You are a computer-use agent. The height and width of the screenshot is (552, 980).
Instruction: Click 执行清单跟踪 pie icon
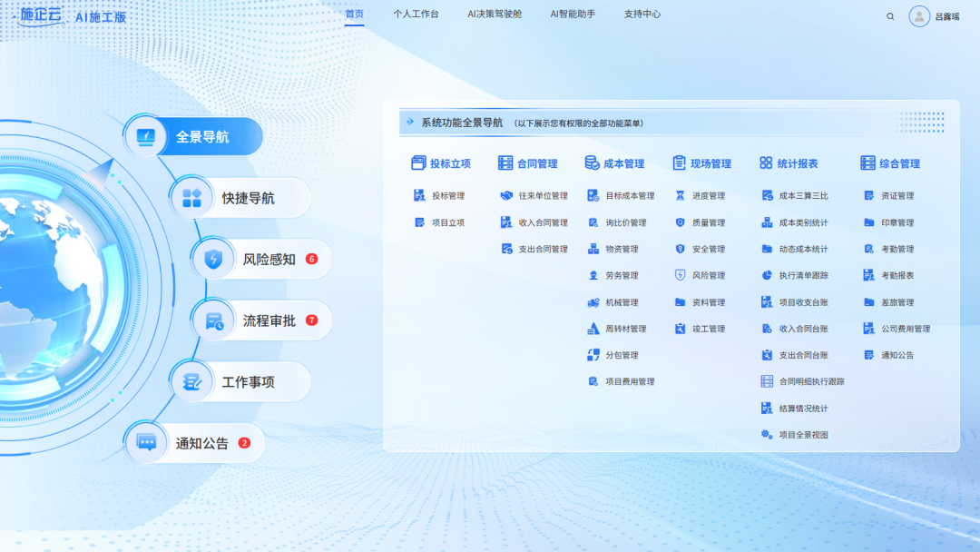pos(767,275)
